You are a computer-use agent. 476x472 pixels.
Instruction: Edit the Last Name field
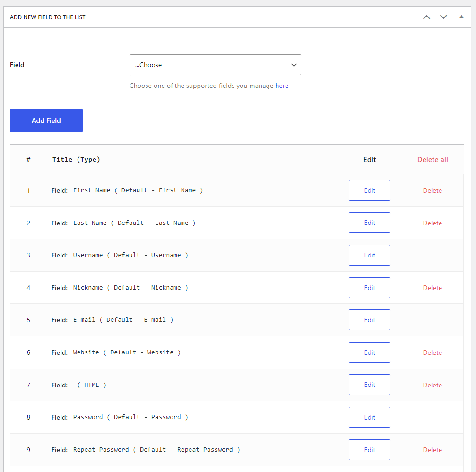click(x=369, y=223)
